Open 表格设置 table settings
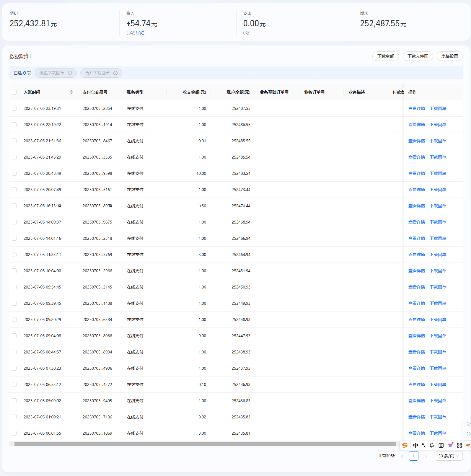 tap(450, 56)
